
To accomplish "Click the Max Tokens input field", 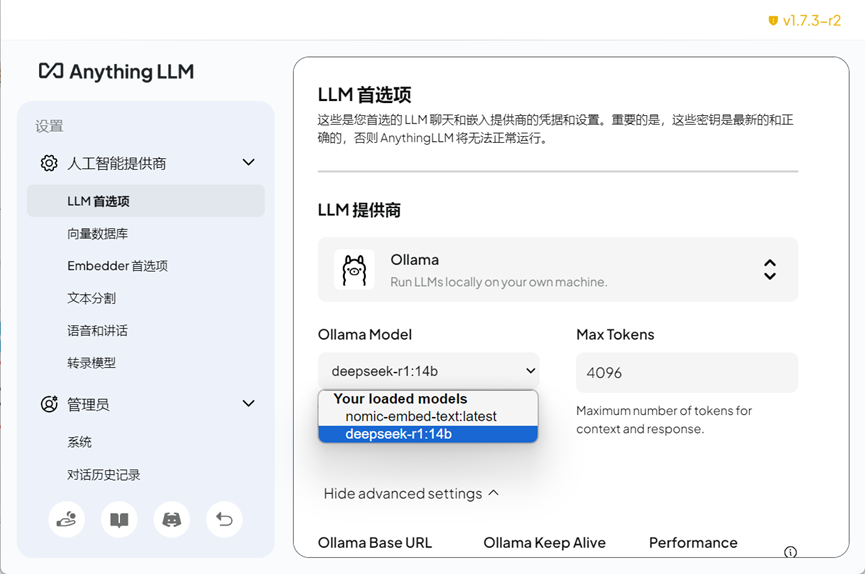I will (x=687, y=373).
